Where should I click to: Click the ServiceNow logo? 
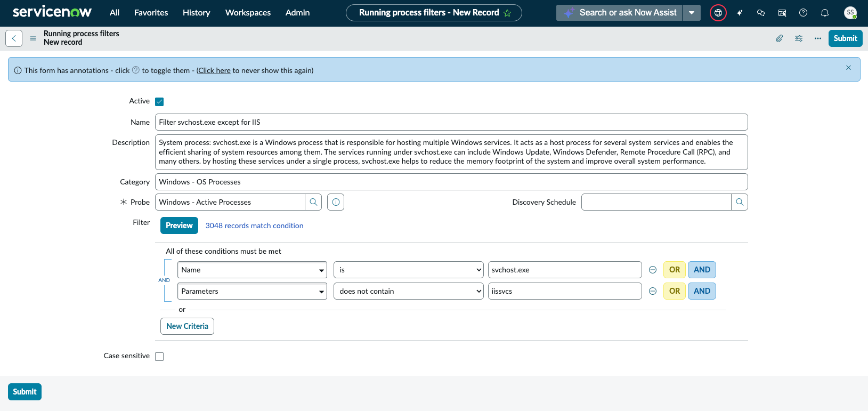coord(52,12)
